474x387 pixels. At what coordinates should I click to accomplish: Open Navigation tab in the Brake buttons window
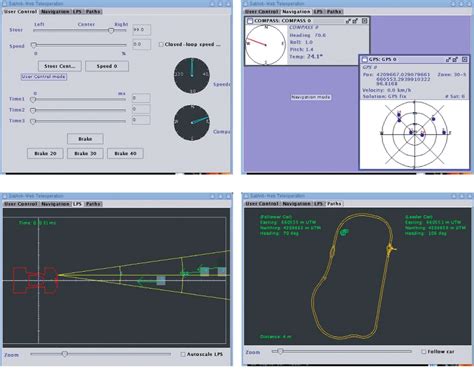(55, 12)
